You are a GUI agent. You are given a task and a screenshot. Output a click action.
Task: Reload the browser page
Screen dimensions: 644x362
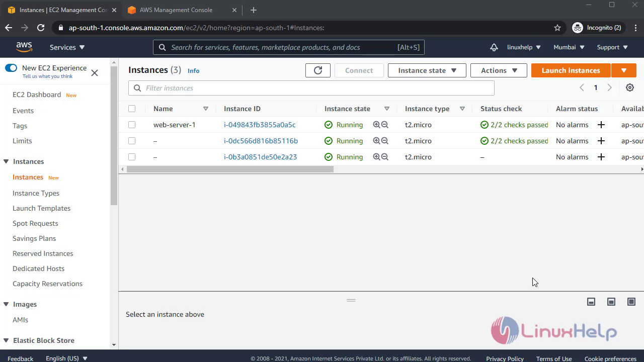click(x=41, y=28)
